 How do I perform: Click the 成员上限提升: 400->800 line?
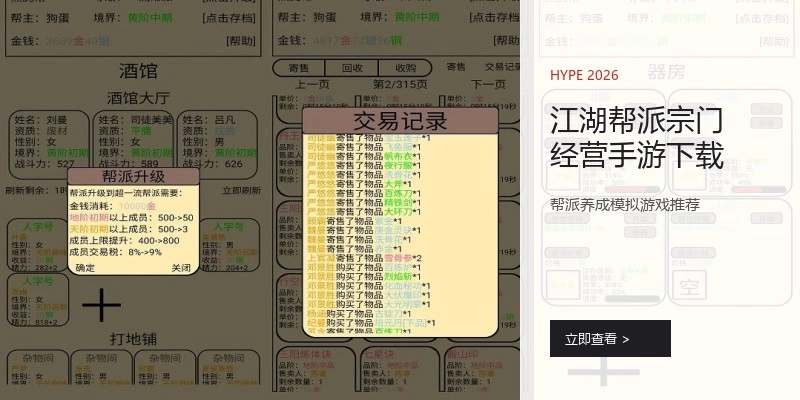click(x=124, y=240)
